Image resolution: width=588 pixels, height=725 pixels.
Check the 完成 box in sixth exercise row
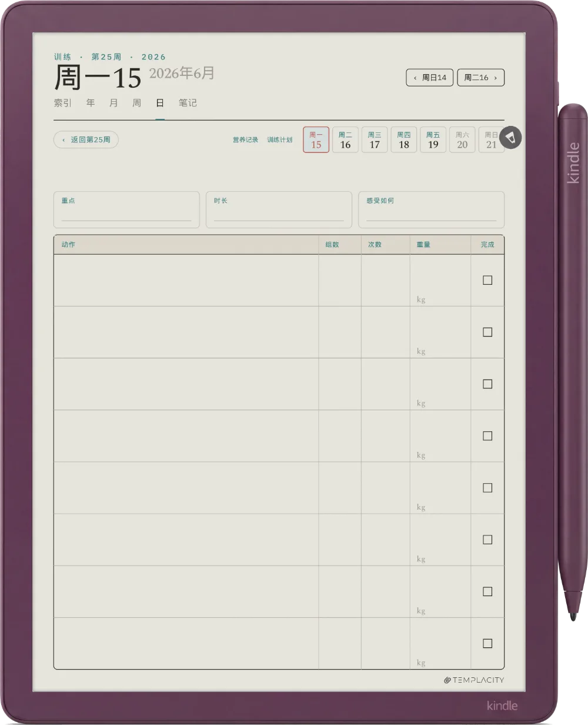[487, 540]
